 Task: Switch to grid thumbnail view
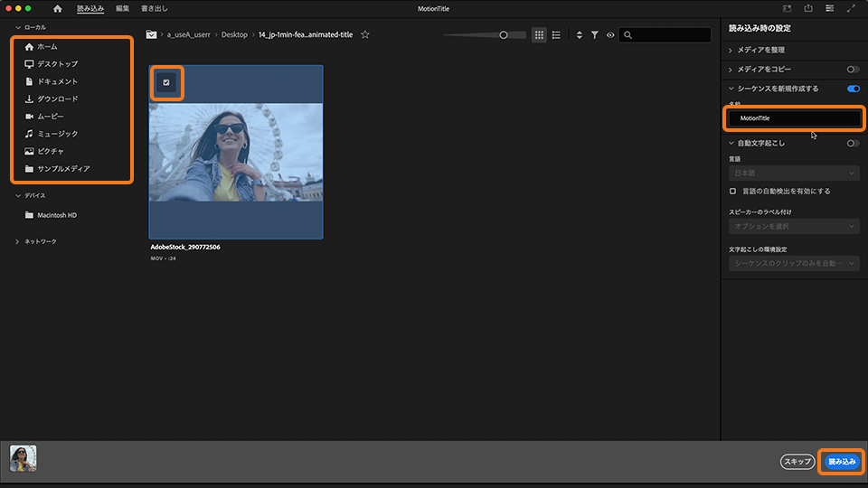point(539,35)
